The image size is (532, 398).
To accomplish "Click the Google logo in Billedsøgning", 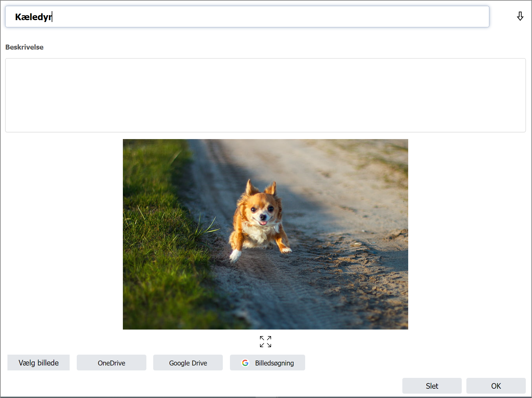I will coord(245,363).
